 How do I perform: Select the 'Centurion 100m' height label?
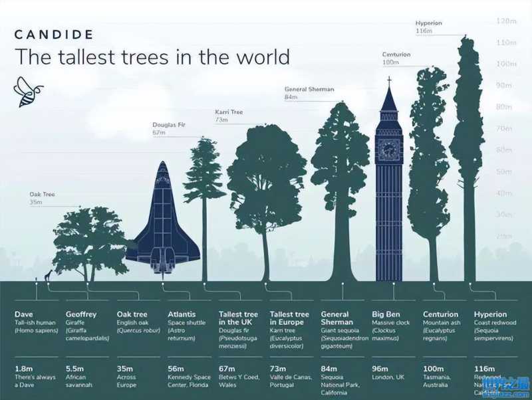(396, 58)
